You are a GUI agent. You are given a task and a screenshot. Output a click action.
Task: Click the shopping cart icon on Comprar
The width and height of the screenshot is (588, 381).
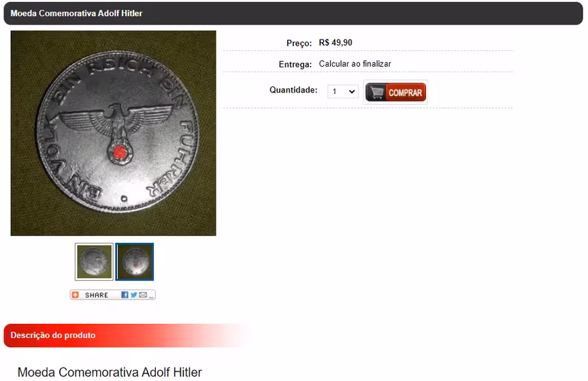coord(376,93)
